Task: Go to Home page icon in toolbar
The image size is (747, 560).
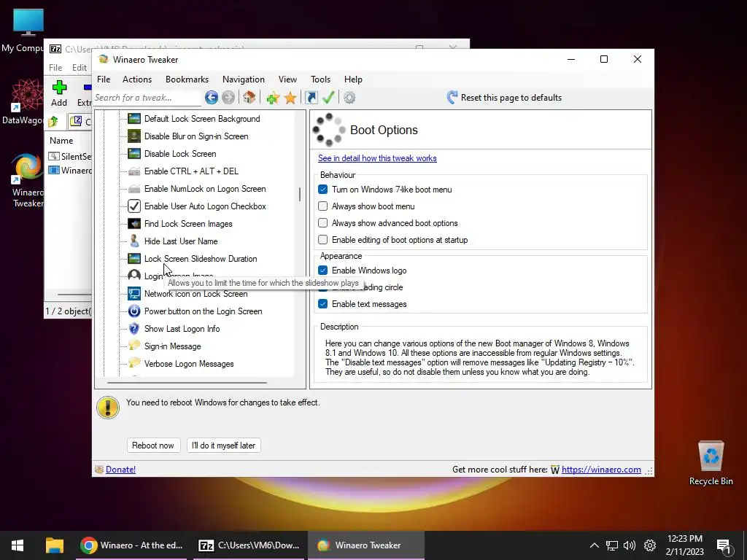Action: tap(249, 98)
